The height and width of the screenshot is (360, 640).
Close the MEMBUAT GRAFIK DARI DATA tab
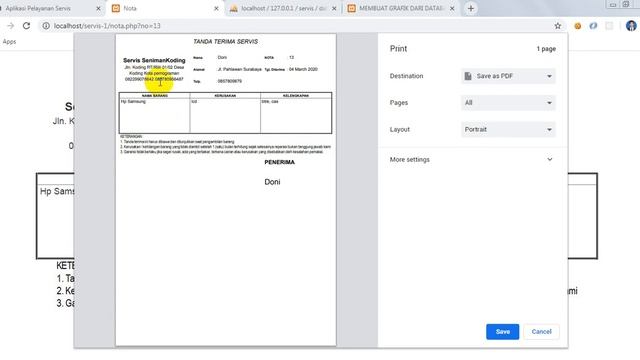[x=452, y=8]
